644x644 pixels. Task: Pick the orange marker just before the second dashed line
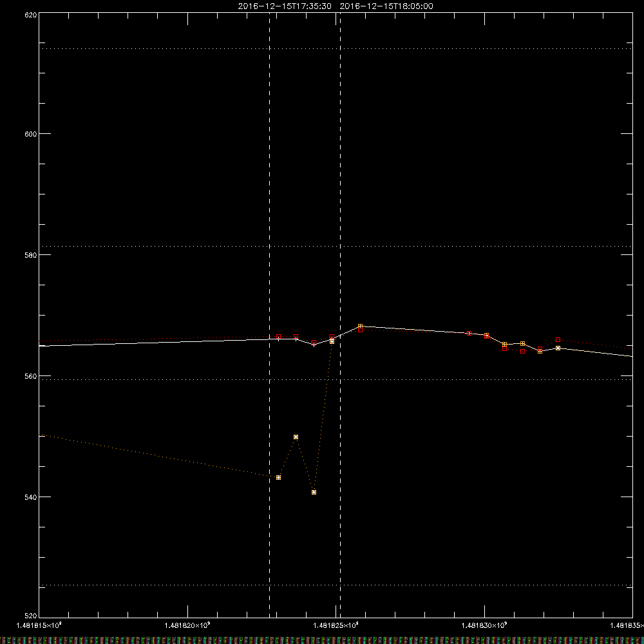point(332,342)
